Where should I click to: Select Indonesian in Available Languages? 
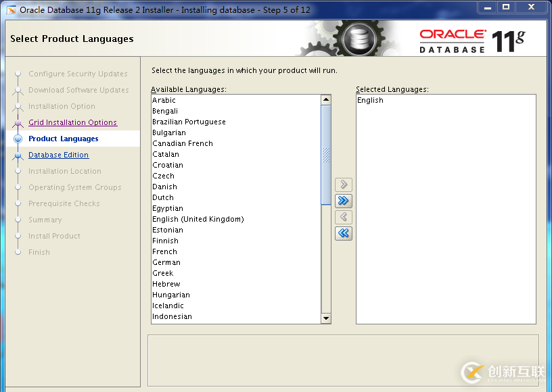pyautogui.click(x=236, y=316)
